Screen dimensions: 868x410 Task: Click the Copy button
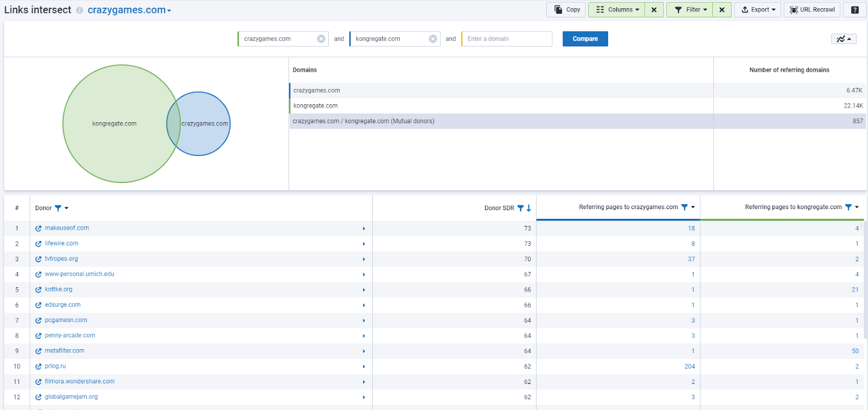[566, 10]
